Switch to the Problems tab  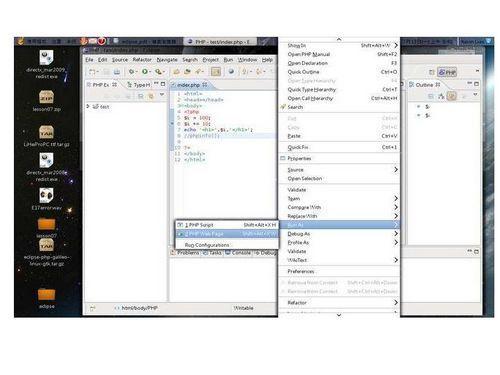pos(185,253)
